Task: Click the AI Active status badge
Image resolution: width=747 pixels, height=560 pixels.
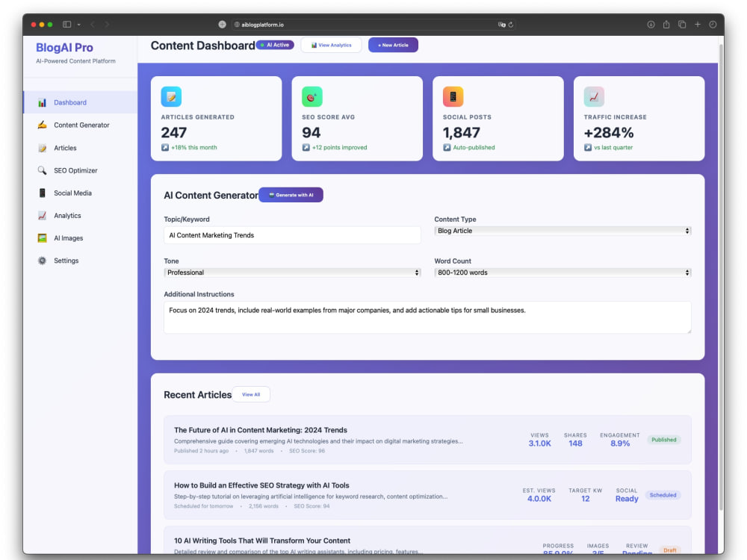Action: tap(275, 45)
